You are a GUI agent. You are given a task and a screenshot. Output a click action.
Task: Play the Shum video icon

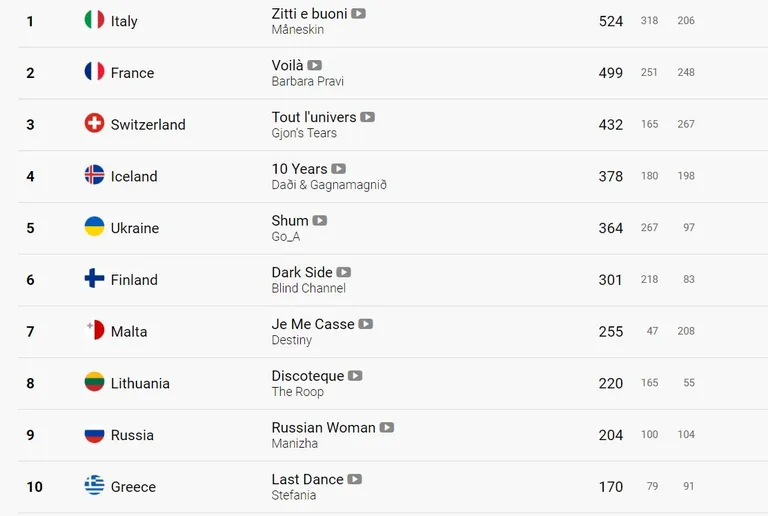(x=320, y=221)
